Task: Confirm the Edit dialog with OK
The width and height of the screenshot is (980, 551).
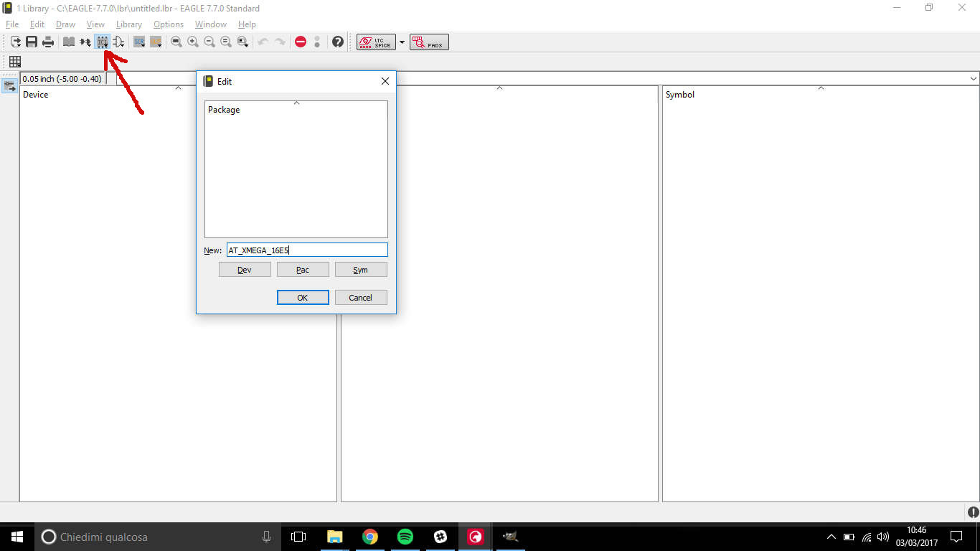Action: tap(303, 297)
